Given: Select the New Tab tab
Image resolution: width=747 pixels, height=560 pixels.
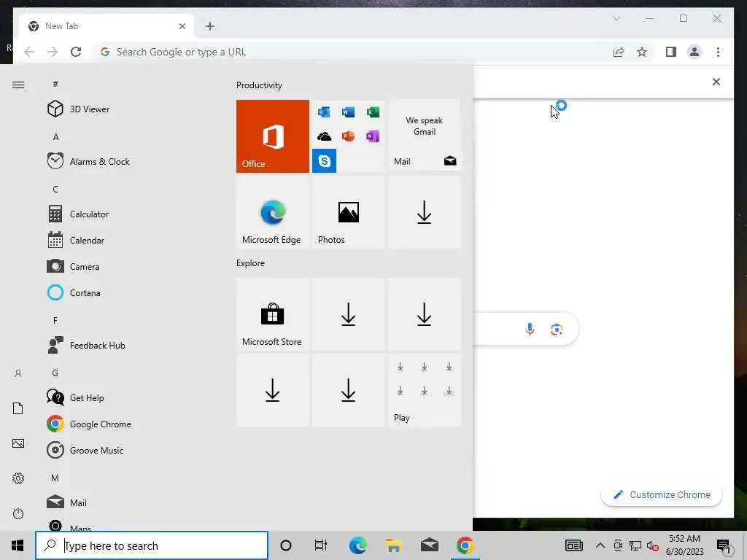Looking at the screenshot, I should pos(108,26).
